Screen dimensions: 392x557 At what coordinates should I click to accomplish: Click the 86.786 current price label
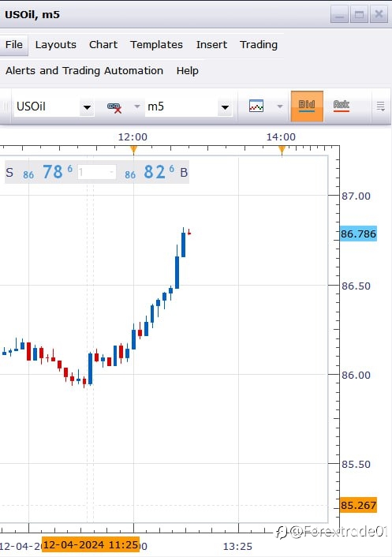(358, 234)
